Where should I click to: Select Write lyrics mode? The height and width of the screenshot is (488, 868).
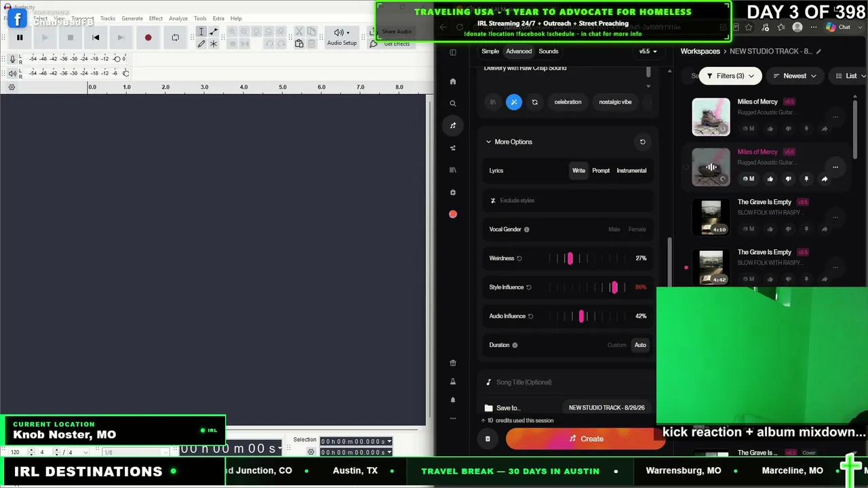[578, 171]
